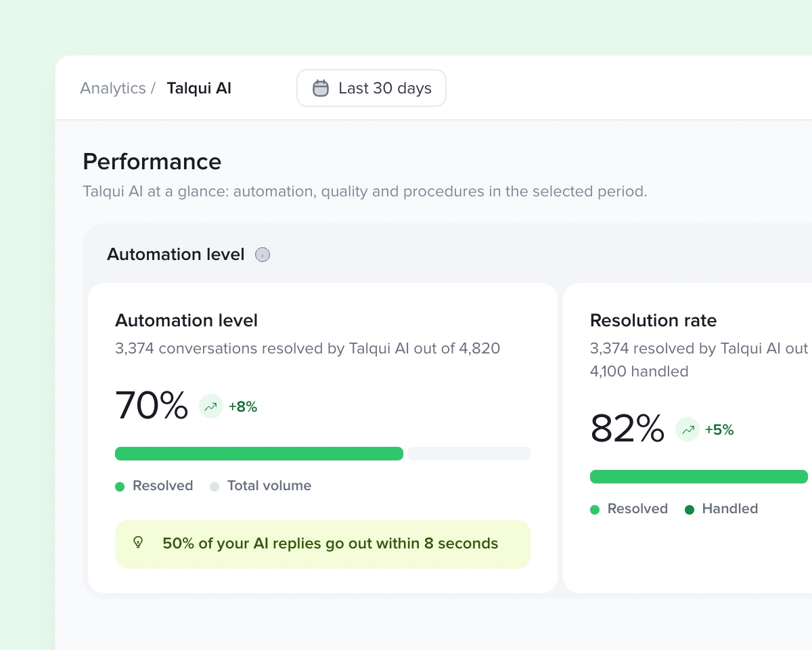Click the lightbulb icon in the tip banner

[x=138, y=542]
